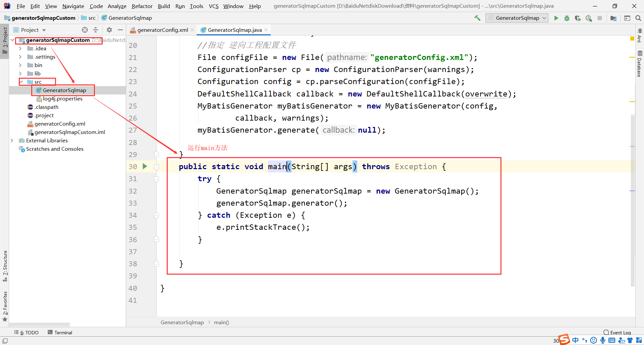
Task: Click the stop process square icon
Action: (600, 18)
